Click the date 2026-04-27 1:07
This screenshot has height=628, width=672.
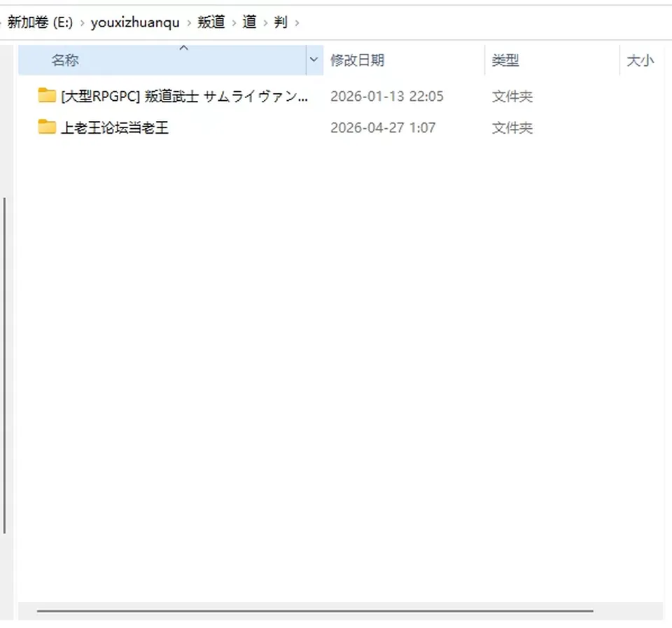(x=383, y=127)
